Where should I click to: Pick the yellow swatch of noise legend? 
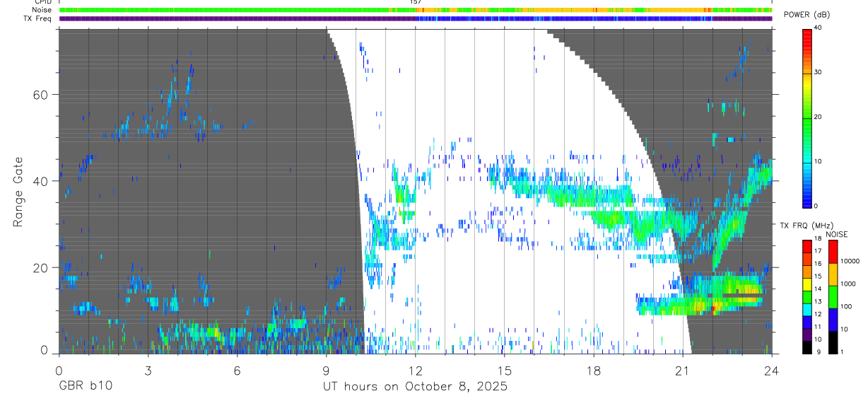click(x=833, y=274)
